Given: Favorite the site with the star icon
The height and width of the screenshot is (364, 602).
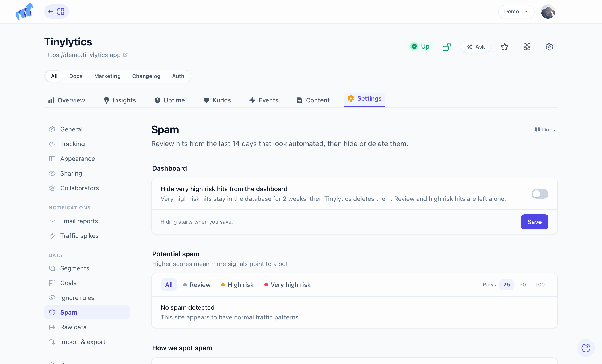Looking at the screenshot, I should click(505, 47).
